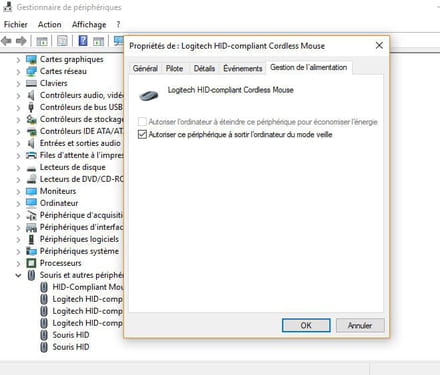Click the Lecteurs de disque icon

[x=31, y=168]
